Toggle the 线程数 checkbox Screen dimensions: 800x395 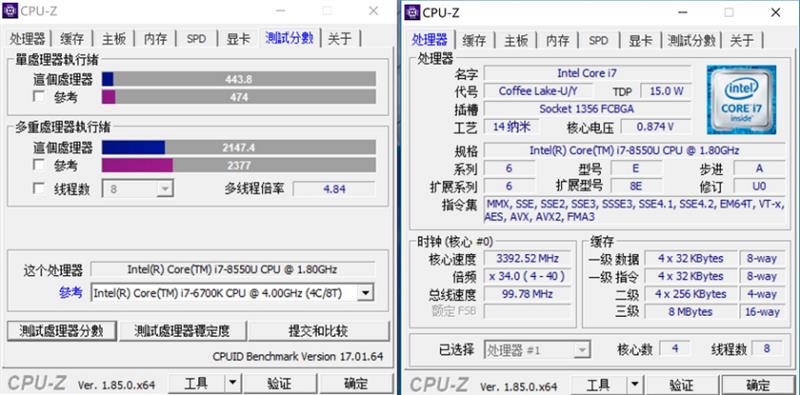[39, 189]
